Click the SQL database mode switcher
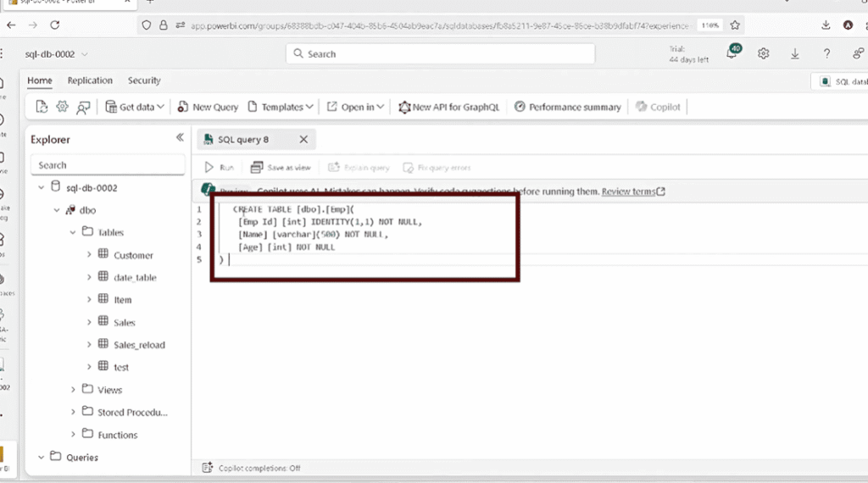The height and width of the screenshot is (483, 868). click(842, 81)
